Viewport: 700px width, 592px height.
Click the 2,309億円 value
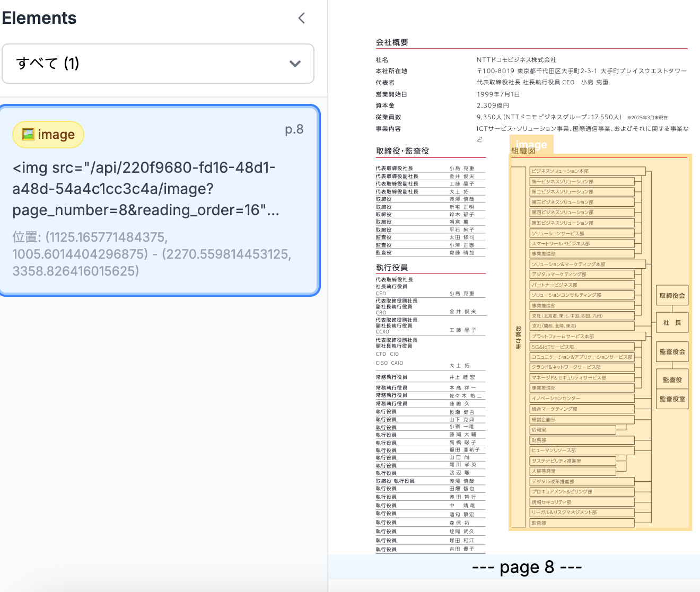click(493, 105)
